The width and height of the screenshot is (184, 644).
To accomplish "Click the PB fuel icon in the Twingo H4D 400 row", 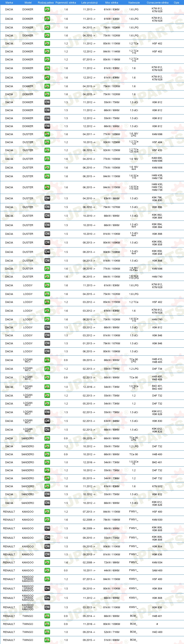I will tap(47, 632).
